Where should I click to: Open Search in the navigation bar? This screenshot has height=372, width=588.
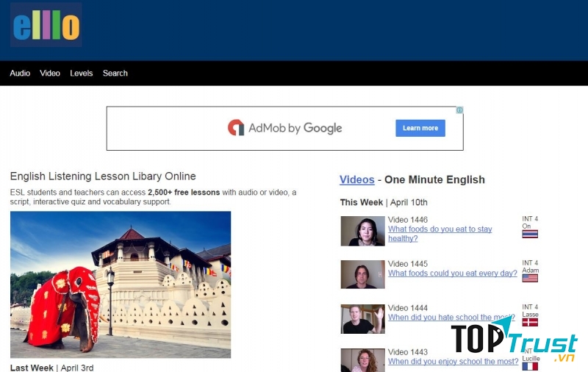pyautogui.click(x=115, y=74)
